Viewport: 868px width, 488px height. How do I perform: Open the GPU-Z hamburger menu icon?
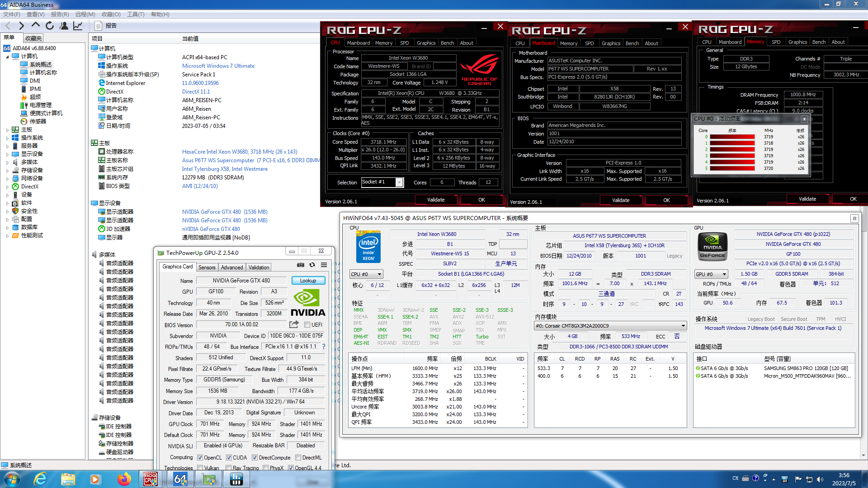coord(324,265)
